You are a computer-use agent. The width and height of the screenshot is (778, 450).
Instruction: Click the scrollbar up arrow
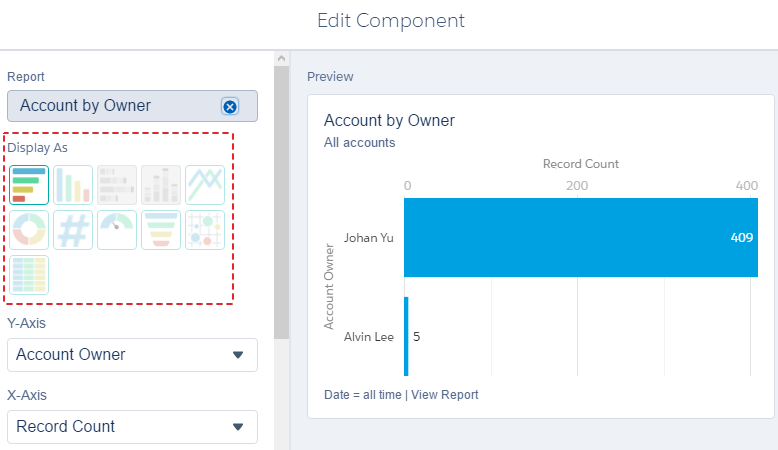coord(281,59)
